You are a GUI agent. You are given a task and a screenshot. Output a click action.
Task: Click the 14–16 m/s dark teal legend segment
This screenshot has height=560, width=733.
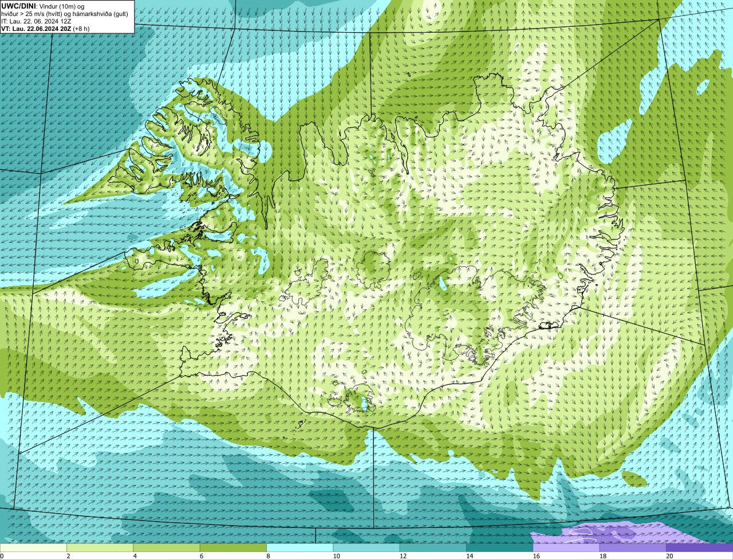(499, 548)
